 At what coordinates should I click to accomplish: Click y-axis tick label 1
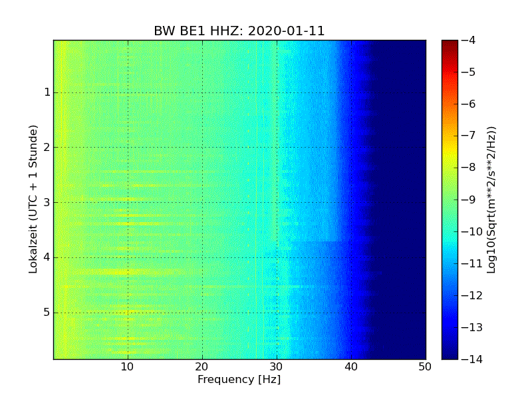click(x=47, y=92)
